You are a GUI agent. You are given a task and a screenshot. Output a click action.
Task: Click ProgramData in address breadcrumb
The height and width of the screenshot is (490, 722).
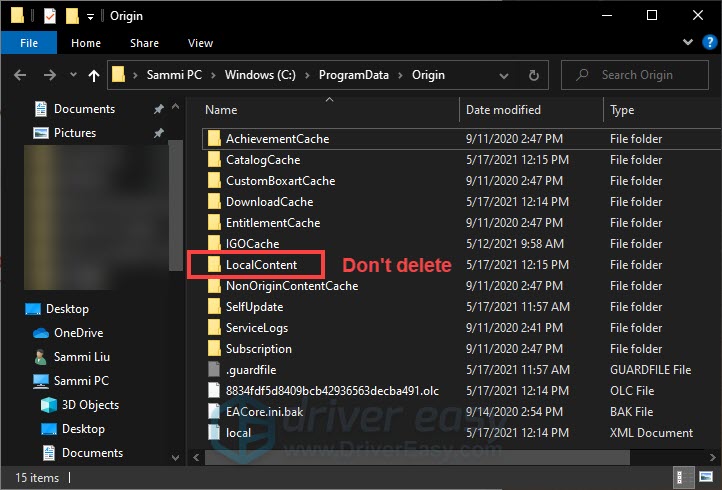354,75
